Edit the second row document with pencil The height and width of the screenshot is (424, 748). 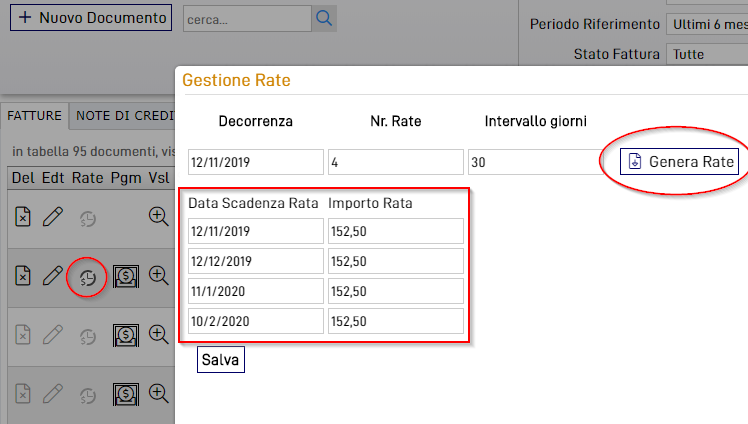tap(55, 277)
